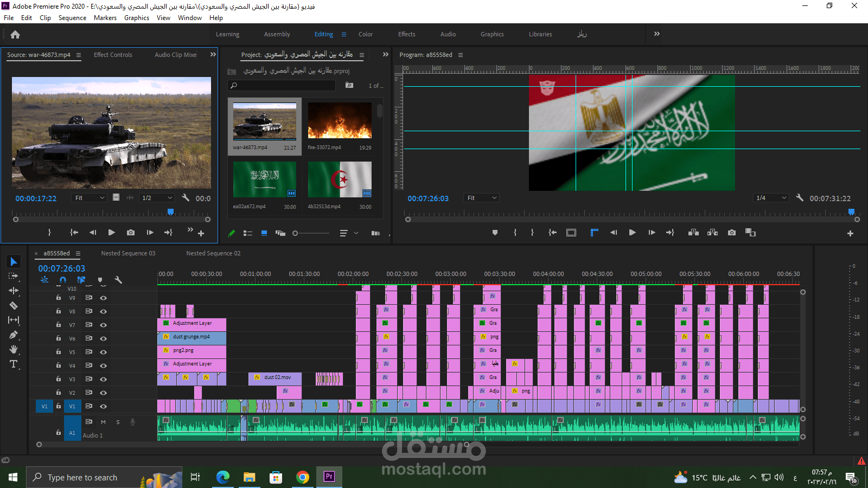This screenshot has width=868, height=488.
Task: Open the Program monitor button editor plus
Action: point(850,233)
